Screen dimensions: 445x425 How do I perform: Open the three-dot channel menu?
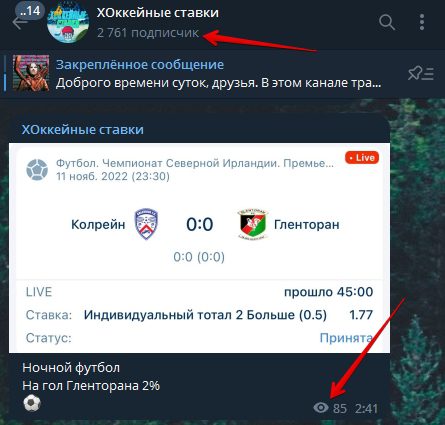[x=422, y=22]
